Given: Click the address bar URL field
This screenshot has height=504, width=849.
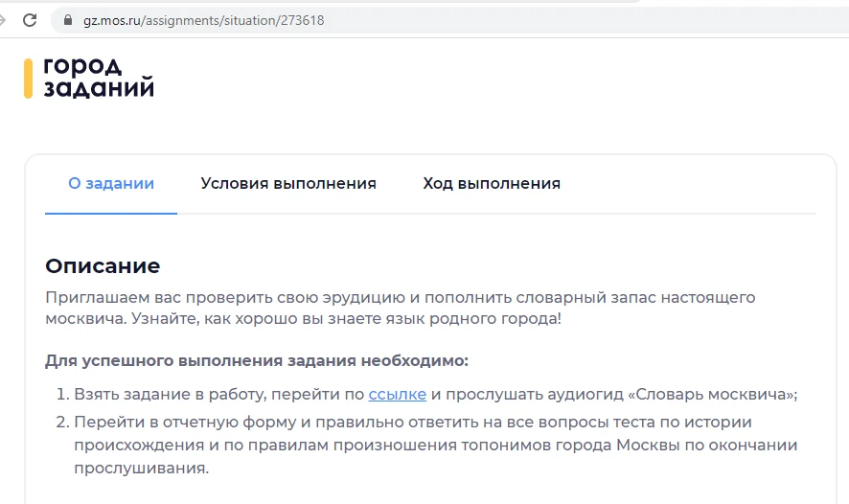Looking at the screenshot, I should [449, 20].
